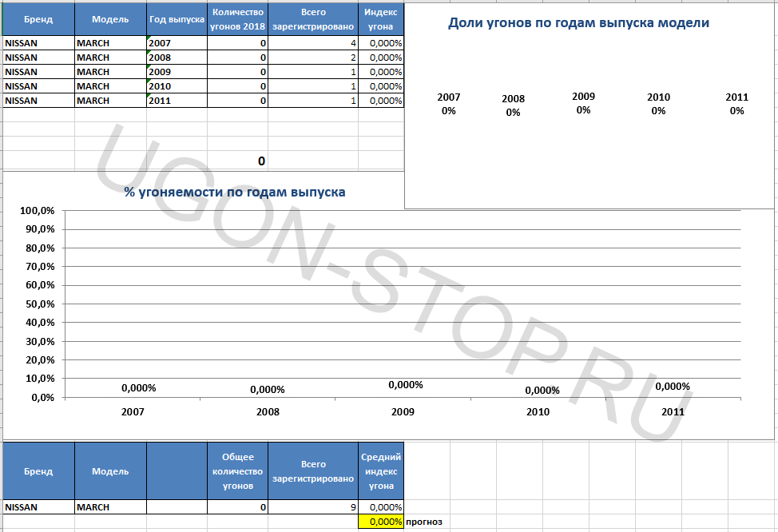
Task: Click summary registered total 9
Action: 313,507
